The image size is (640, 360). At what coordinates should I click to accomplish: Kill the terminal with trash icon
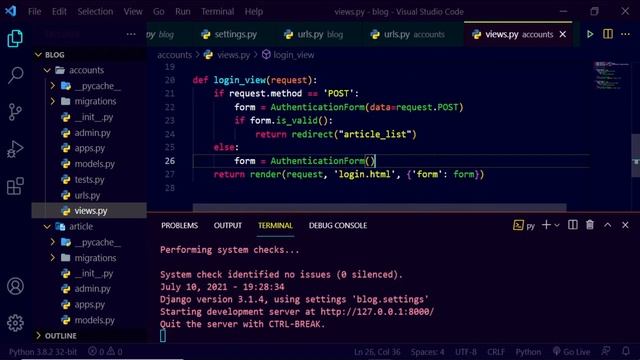click(590, 225)
